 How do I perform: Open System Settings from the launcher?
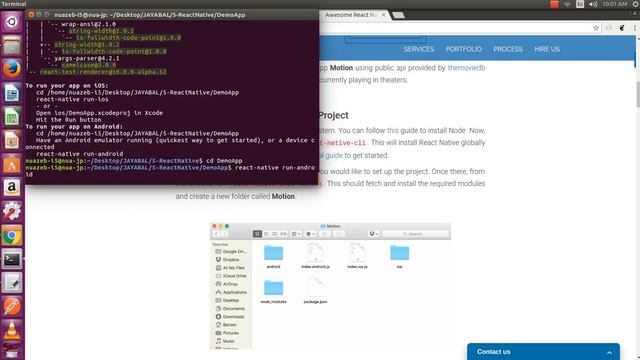pyautogui.click(x=12, y=211)
